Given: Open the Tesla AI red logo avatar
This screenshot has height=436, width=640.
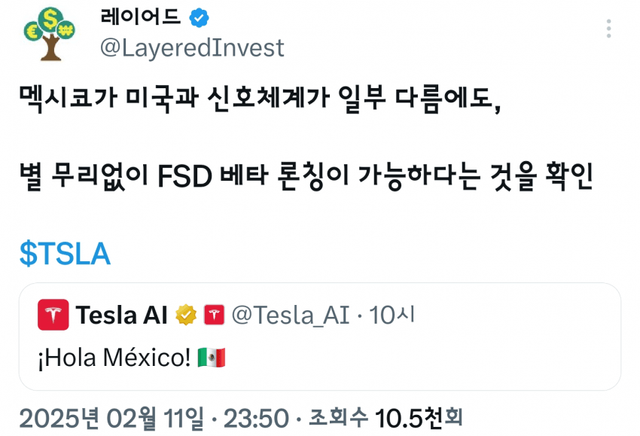Looking at the screenshot, I should point(52,315).
